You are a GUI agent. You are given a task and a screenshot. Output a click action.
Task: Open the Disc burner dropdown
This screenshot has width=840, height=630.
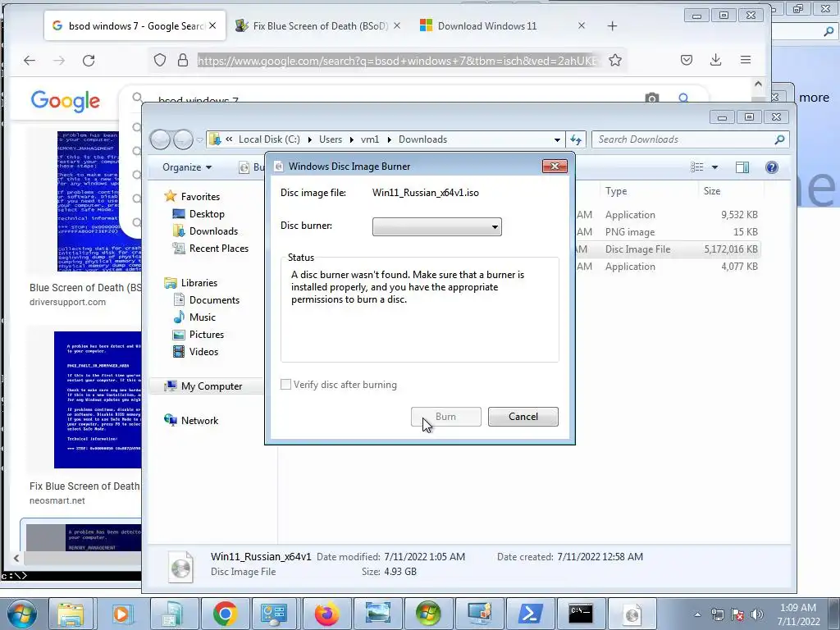436,226
